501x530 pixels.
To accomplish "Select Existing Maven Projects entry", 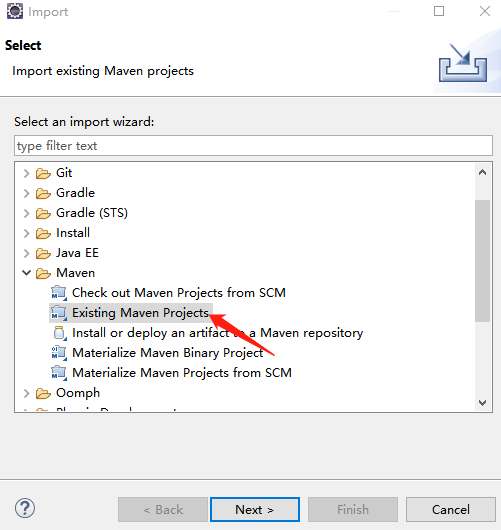I will click(x=131, y=313).
